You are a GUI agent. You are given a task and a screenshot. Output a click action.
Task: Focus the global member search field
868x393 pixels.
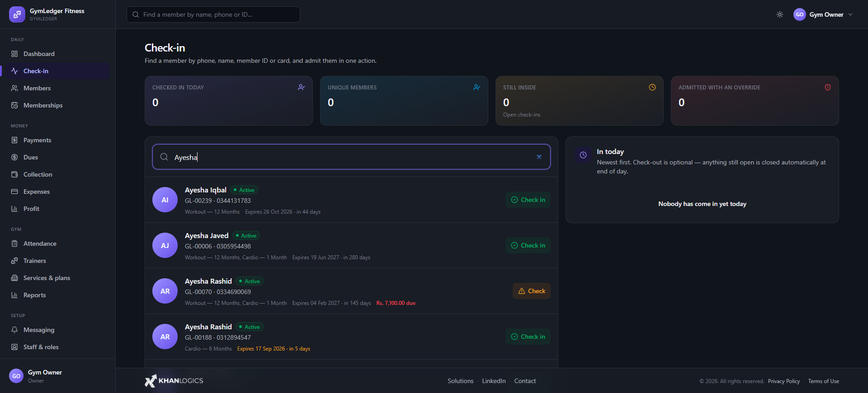pyautogui.click(x=213, y=14)
